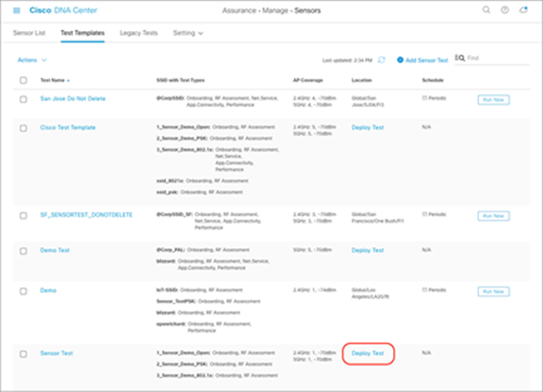
Task: Check the Demo row checkbox
Action: point(23,291)
